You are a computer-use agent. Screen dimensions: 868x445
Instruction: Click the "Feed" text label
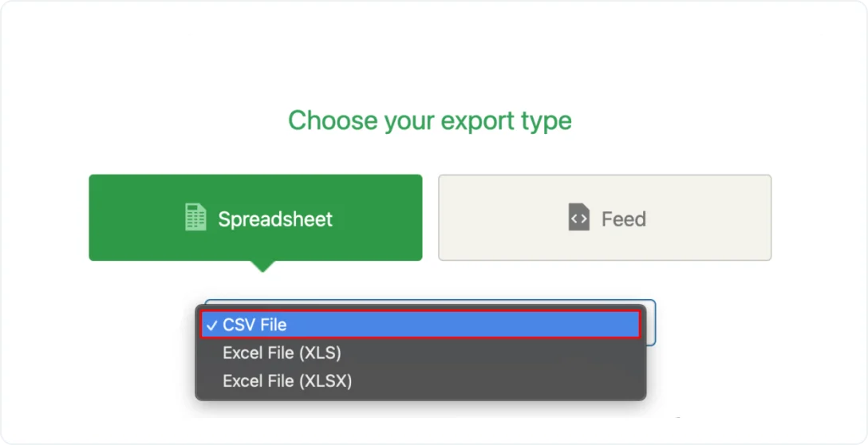coord(623,219)
